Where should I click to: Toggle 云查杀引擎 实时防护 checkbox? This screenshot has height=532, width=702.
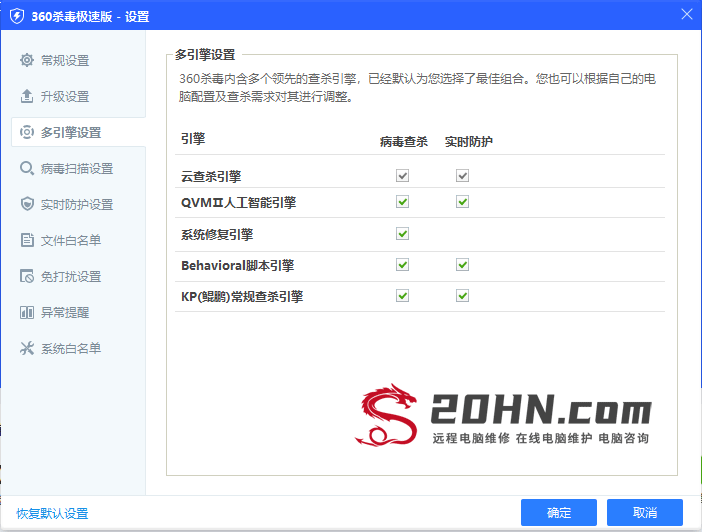(462, 176)
